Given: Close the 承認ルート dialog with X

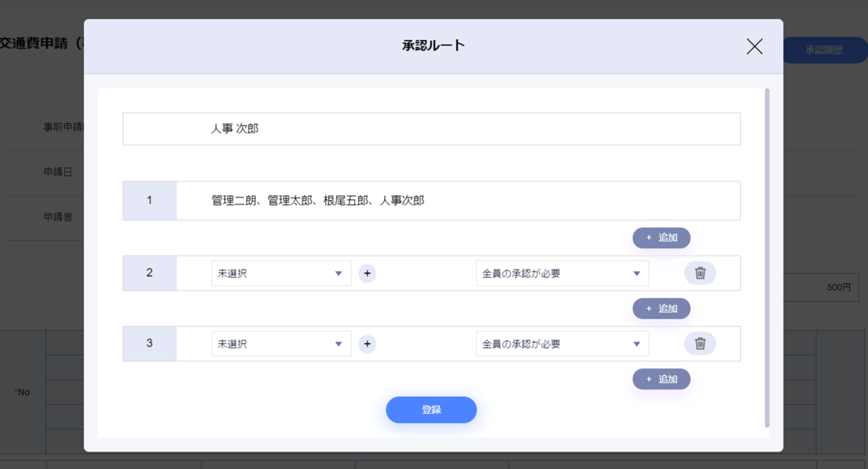Looking at the screenshot, I should pos(754,46).
